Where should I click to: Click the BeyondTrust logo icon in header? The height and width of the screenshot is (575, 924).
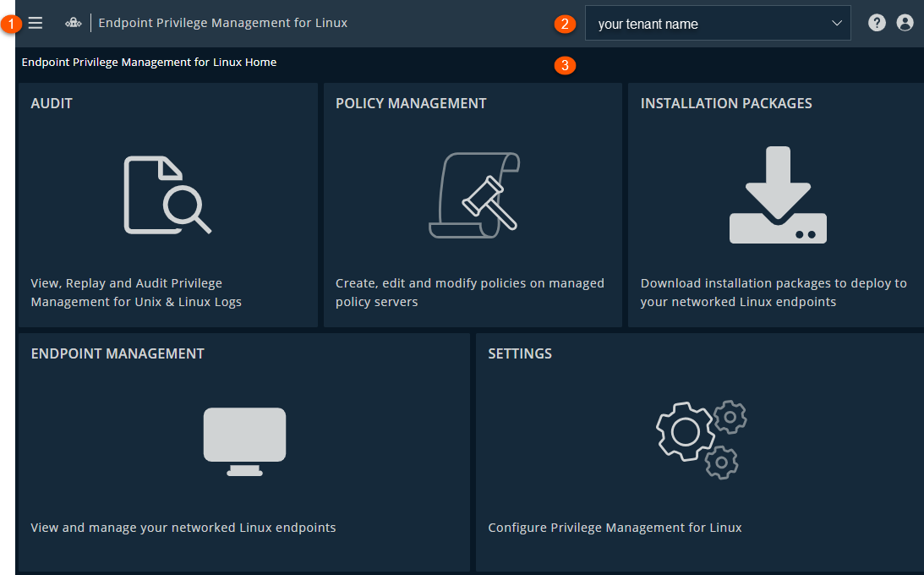point(73,23)
